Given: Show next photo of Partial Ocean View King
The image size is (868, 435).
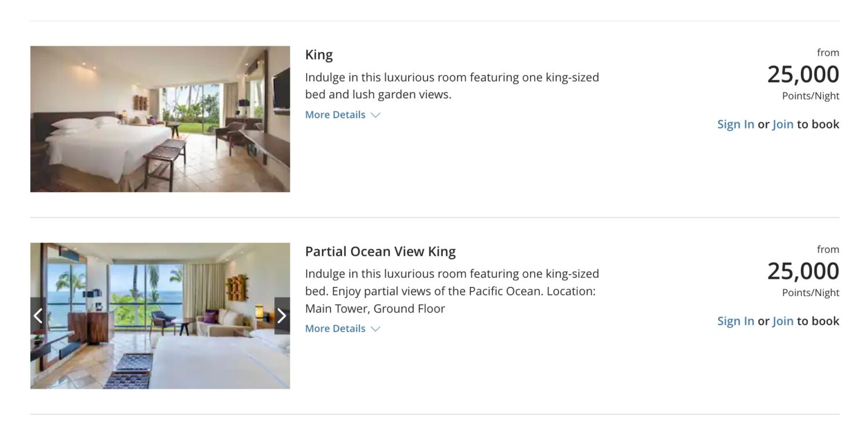Looking at the screenshot, I should pyautogui.click(x=282, y=316).
